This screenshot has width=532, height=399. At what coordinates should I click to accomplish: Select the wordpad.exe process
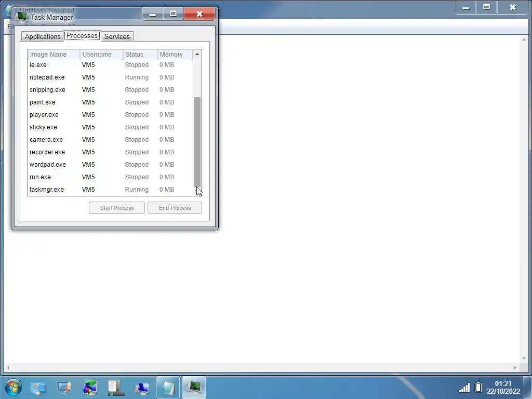pyautogui.click(x=111, y=165)
